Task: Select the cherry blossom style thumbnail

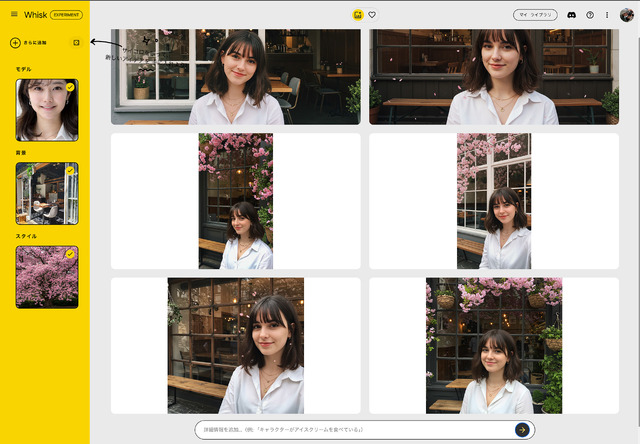Action: [x=47, y=277]
